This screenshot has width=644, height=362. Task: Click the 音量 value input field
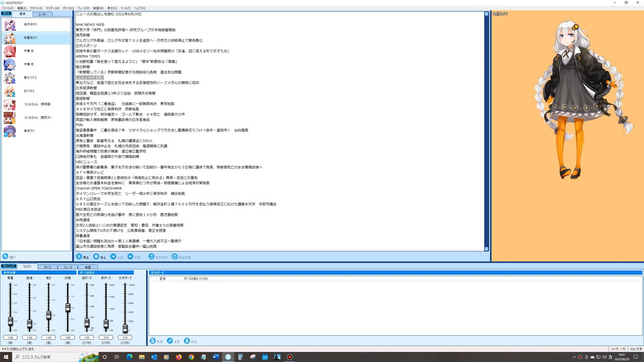(10, 337)
